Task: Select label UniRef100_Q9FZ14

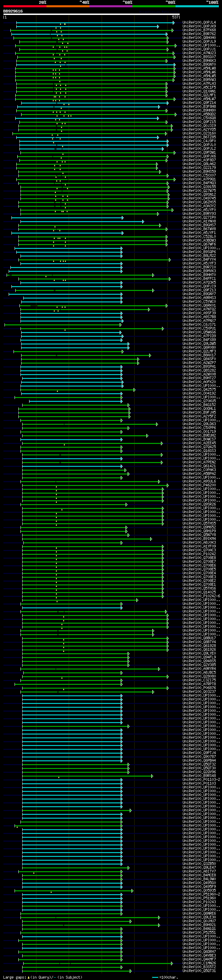Action: pyautogui.click(x=199, y=103)
